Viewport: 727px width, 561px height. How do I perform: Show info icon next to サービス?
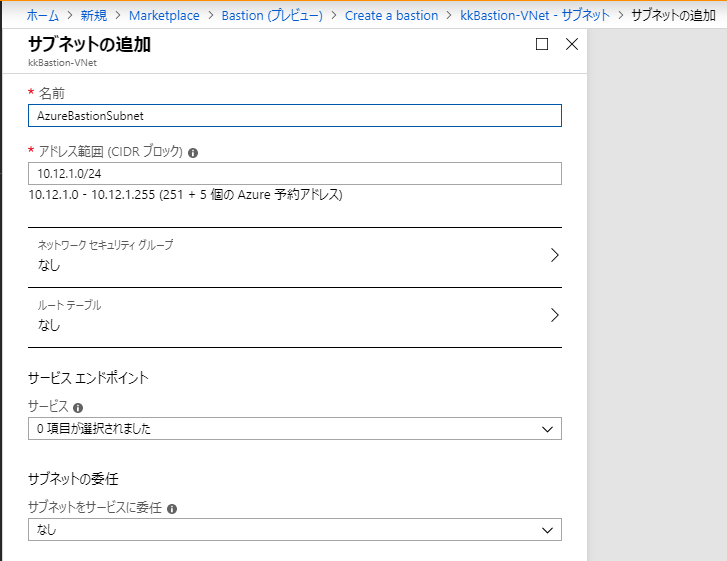pyautogui.click(x=78, y=408)
